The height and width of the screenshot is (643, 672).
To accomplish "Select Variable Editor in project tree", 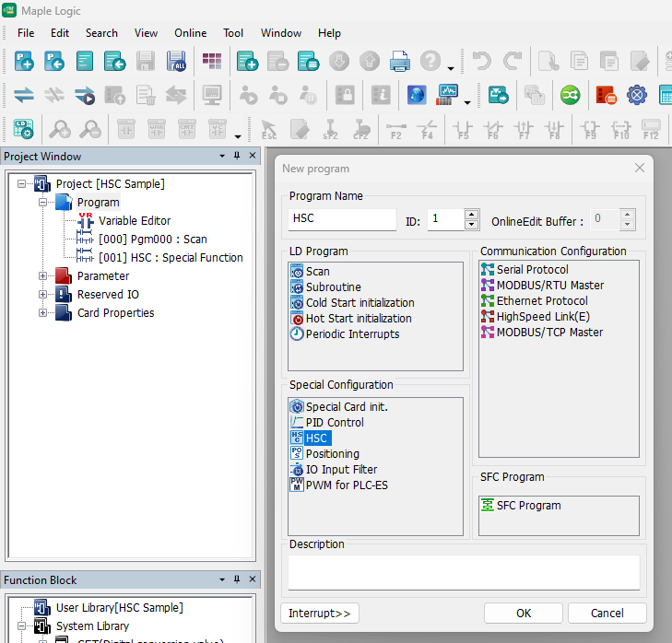I will pyautogui.click(x=135, y=220).
